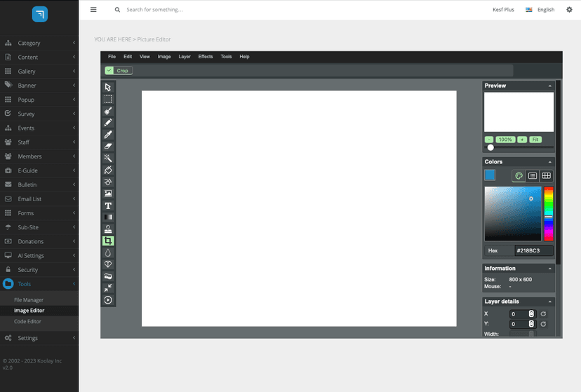Open the settings gear at top right
Viewport: 581px width, 392px height.
[x=569, y=10]
